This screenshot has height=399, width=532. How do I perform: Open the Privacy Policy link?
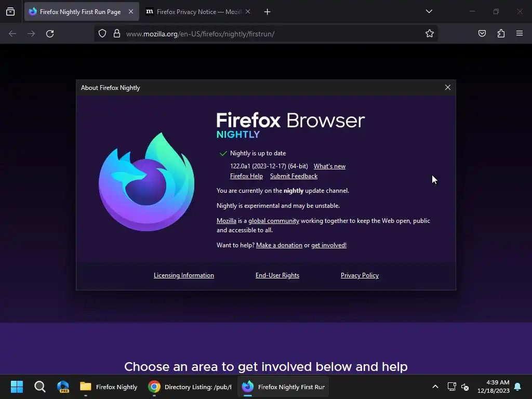pos(360,275)
